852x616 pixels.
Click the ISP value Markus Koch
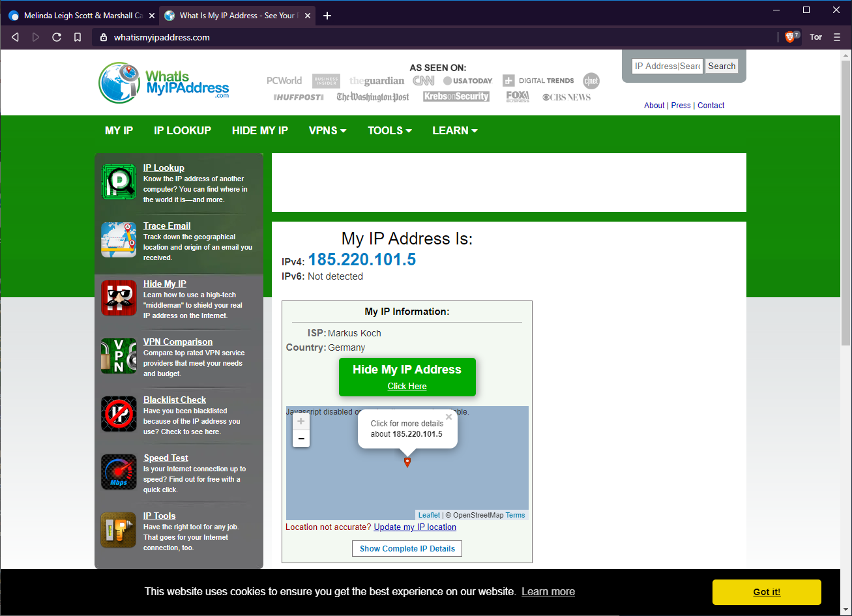pos(355,333)
